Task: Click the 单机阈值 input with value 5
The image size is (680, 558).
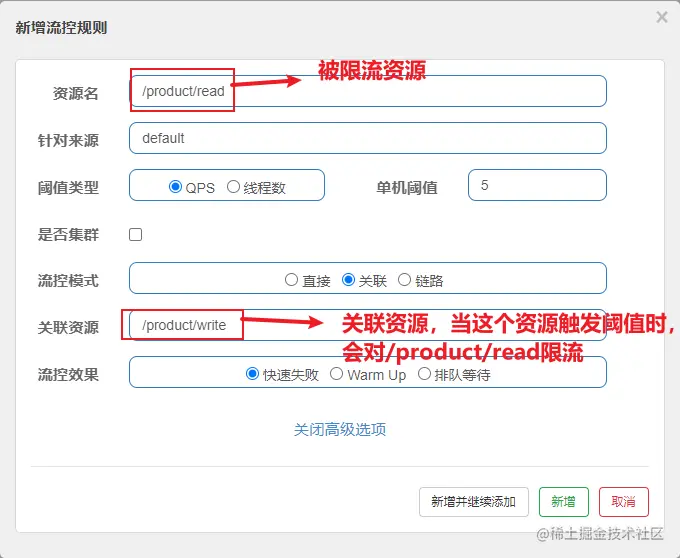Action: 537,185
